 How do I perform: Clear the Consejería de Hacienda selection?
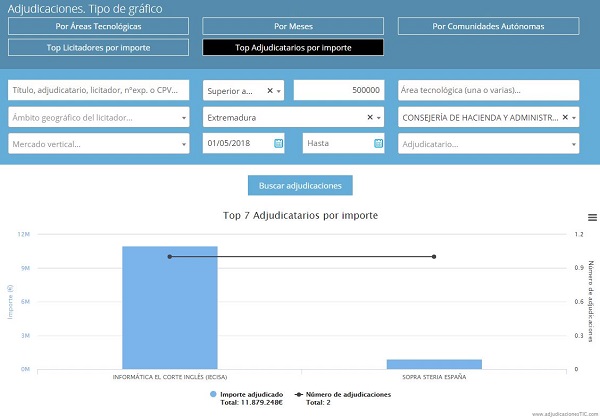click(564, 117)
